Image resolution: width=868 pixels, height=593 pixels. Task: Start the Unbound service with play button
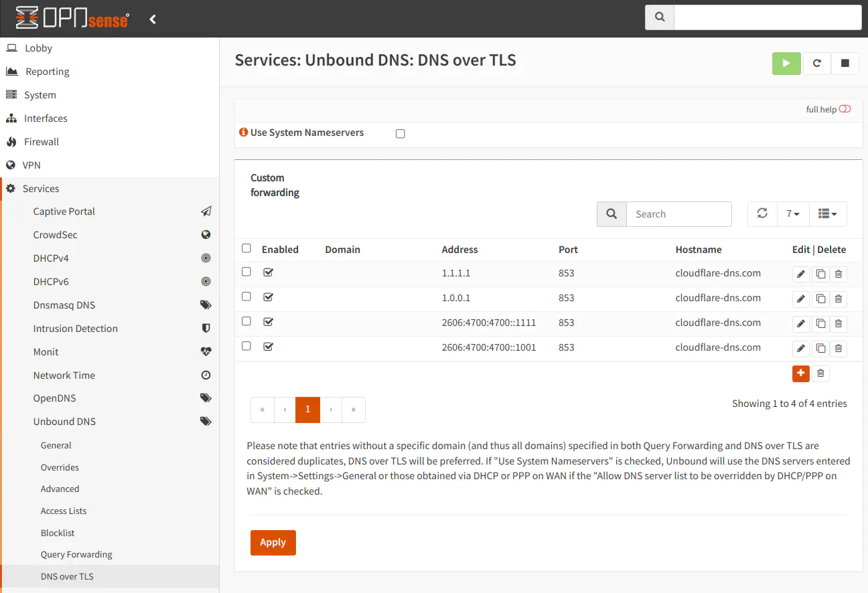point(786,64)
